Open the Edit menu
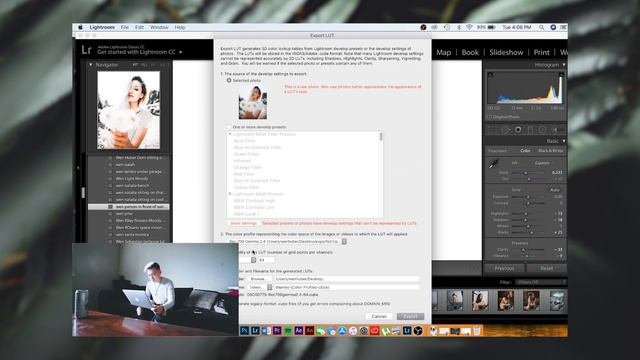 [x=139, y=27]
